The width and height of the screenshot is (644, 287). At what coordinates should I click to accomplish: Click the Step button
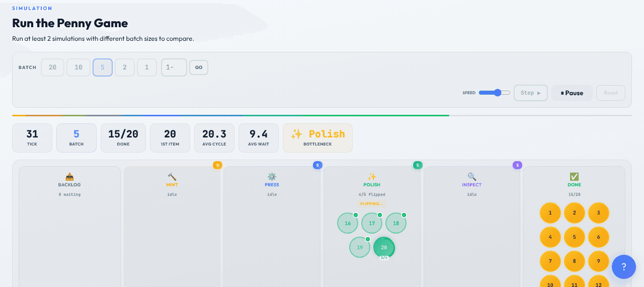(531, 93)
